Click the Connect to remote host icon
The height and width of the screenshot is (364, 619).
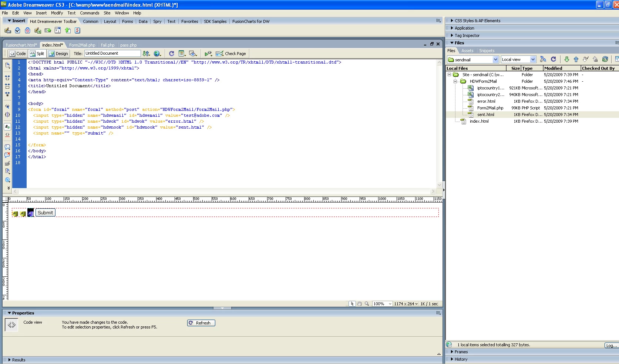(x=543, y=59)
